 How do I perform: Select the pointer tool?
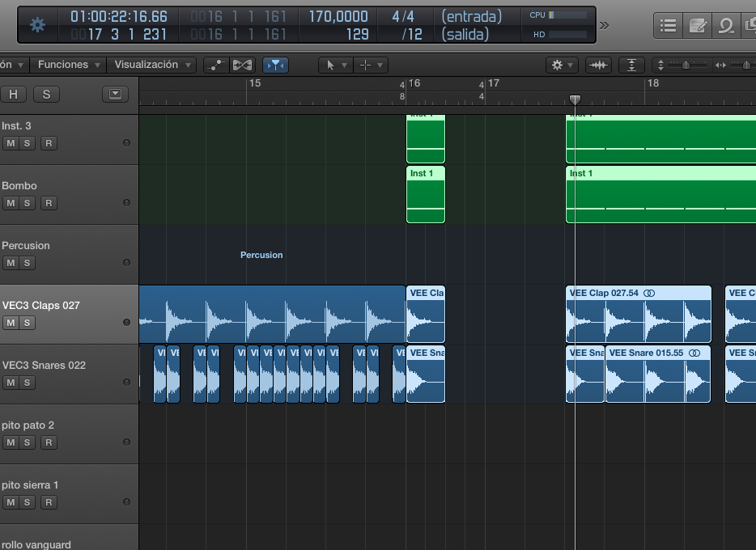pos(330,65)
